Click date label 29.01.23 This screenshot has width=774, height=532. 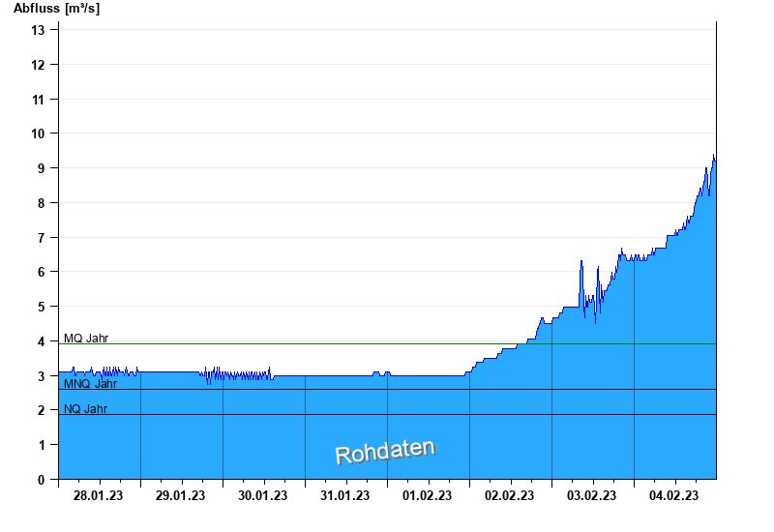pyautogui.click(x=180, y=495)
